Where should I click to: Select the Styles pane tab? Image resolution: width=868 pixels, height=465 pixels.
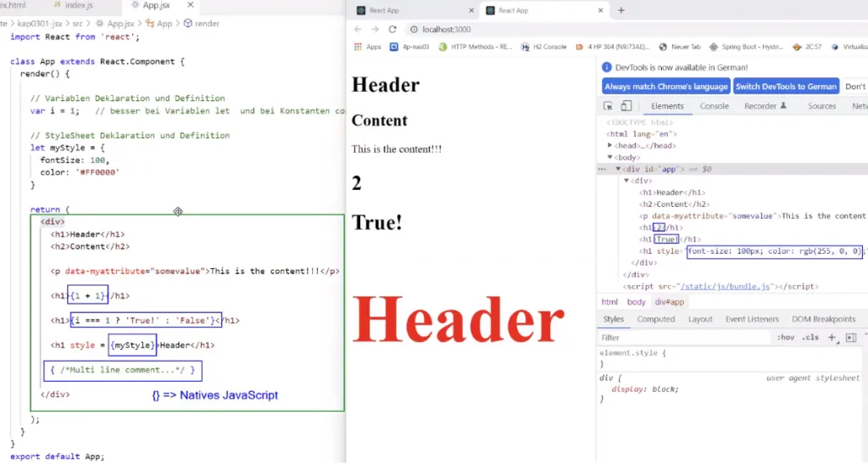[613, 319]
